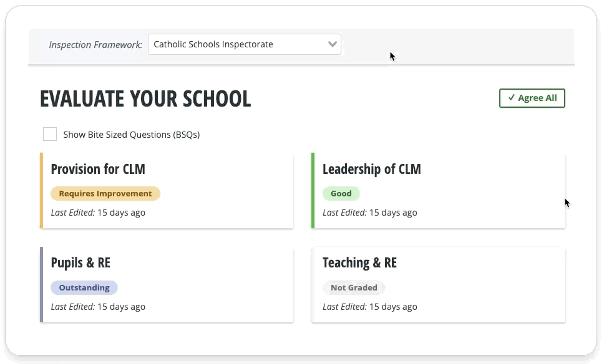Click the green Good grade badge
Image resolution: width=604 pixels, height=364 pixels.
pos(341,194)
